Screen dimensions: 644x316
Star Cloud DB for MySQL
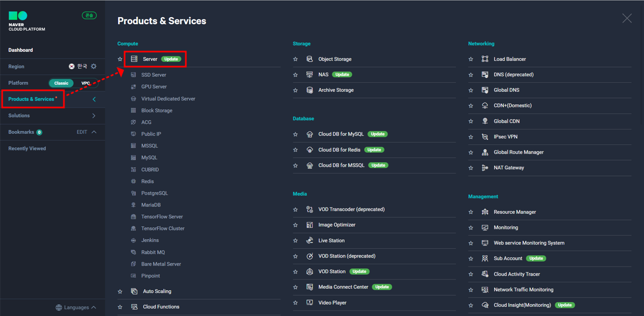coord(295,134)
